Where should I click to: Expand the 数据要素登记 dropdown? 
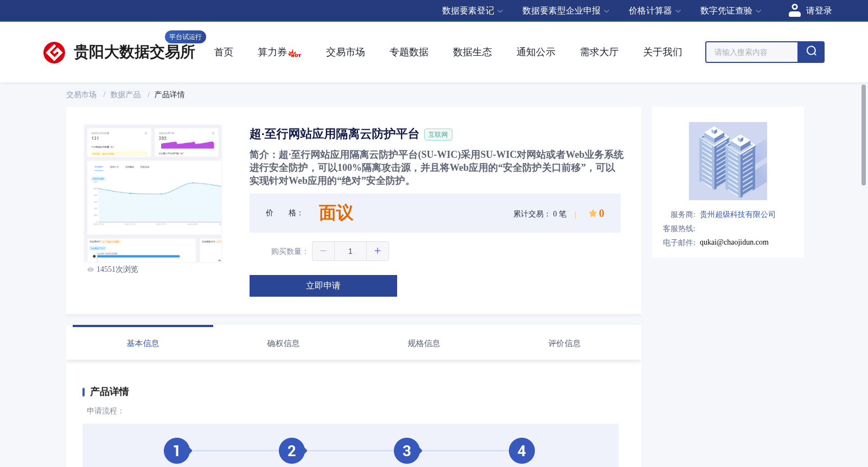[473, 11]
